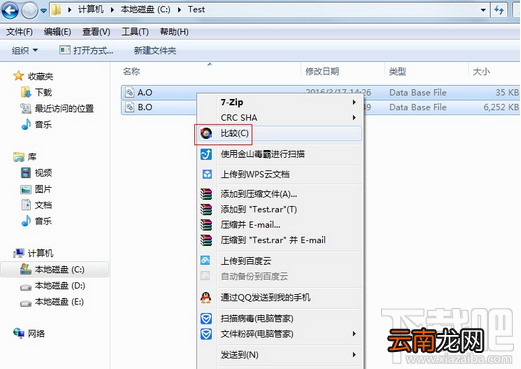Choose 压缩并 E-mail... option
Screen dimensions: 521x369
point(250,225)
